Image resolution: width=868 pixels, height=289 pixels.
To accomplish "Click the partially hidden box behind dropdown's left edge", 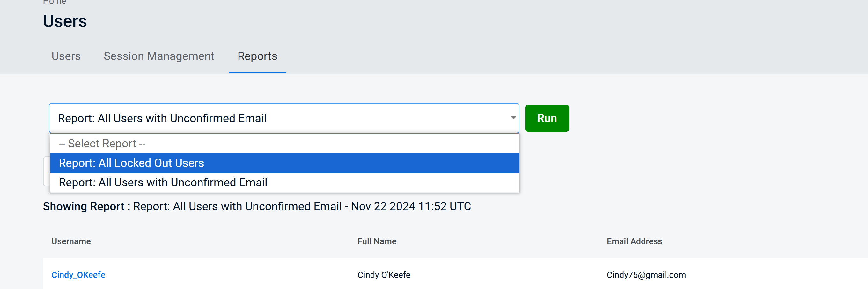I will pyautogui.click(x=47, y=171).
